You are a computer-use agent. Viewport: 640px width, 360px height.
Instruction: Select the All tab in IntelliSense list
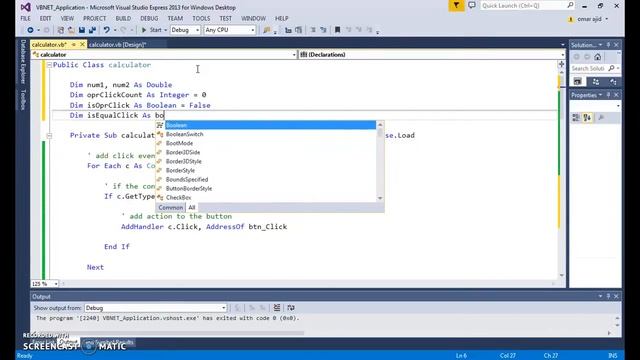coord(191,207)
